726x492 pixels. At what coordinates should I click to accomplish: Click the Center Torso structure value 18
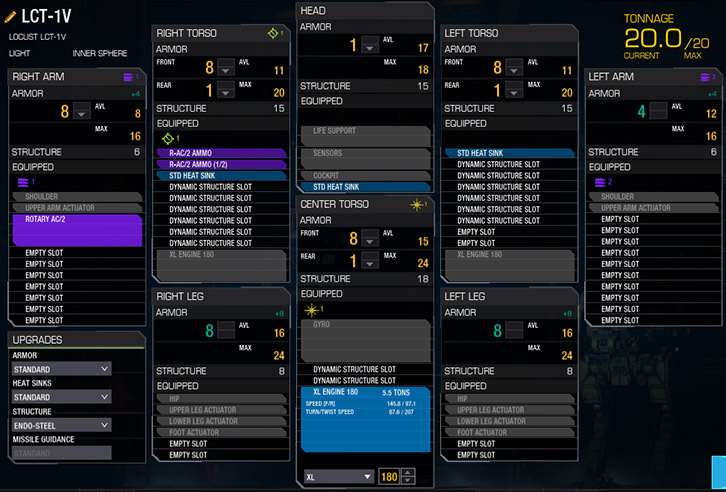click(x=423, y=279)
